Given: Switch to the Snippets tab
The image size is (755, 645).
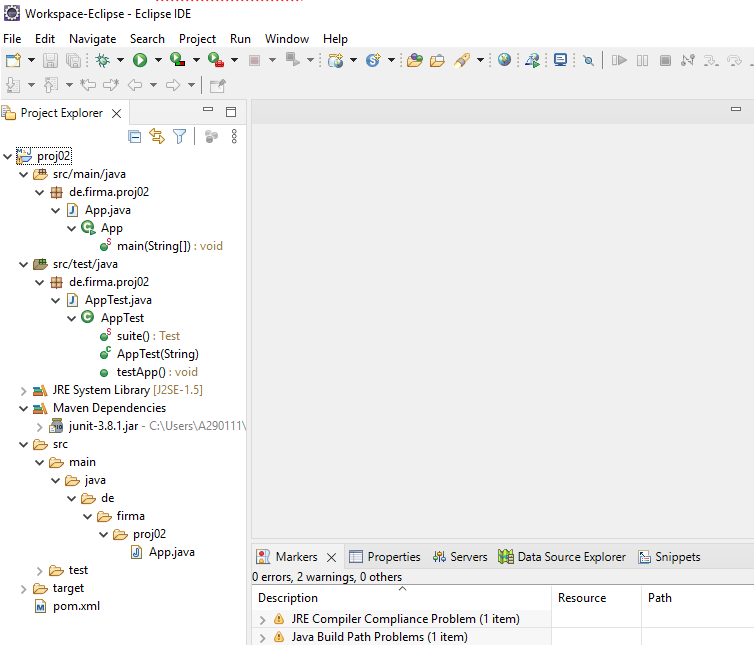Looking at the screenshot, I should pyautogui.click(x=669, y=557).
